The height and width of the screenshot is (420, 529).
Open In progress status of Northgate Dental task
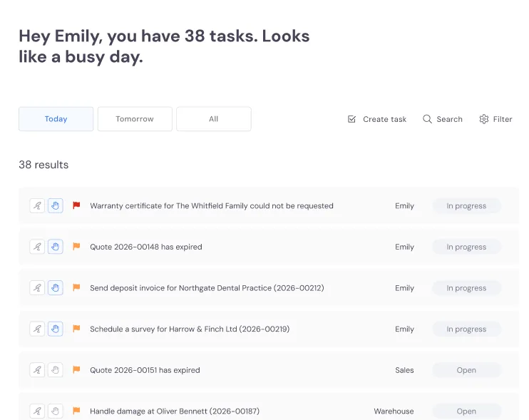(466, 288)
